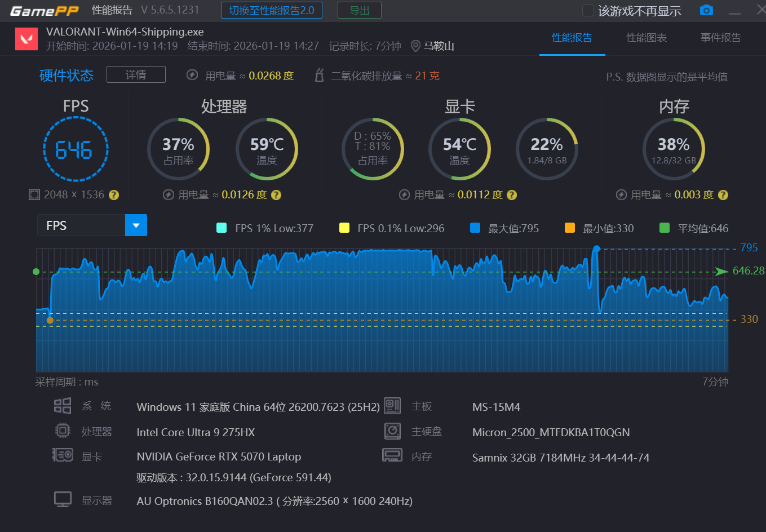Click the 记录时长: 7分钟 text

tap(365, 46)
